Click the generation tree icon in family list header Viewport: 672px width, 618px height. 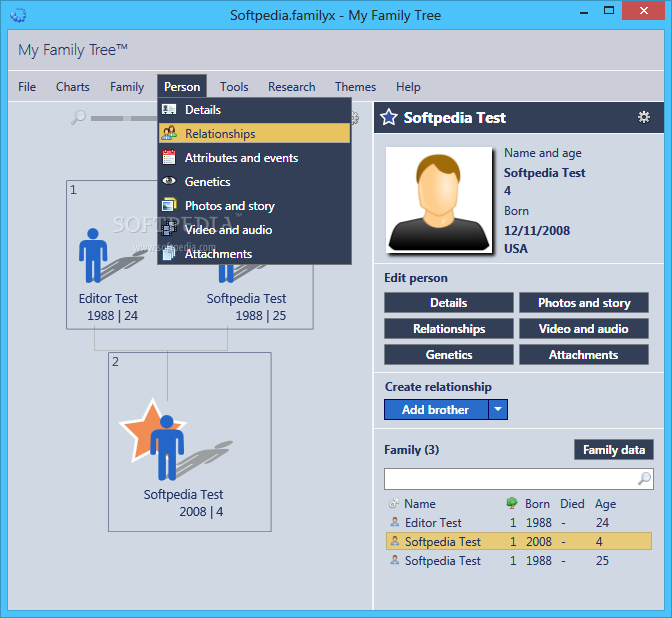coord(512,503)
